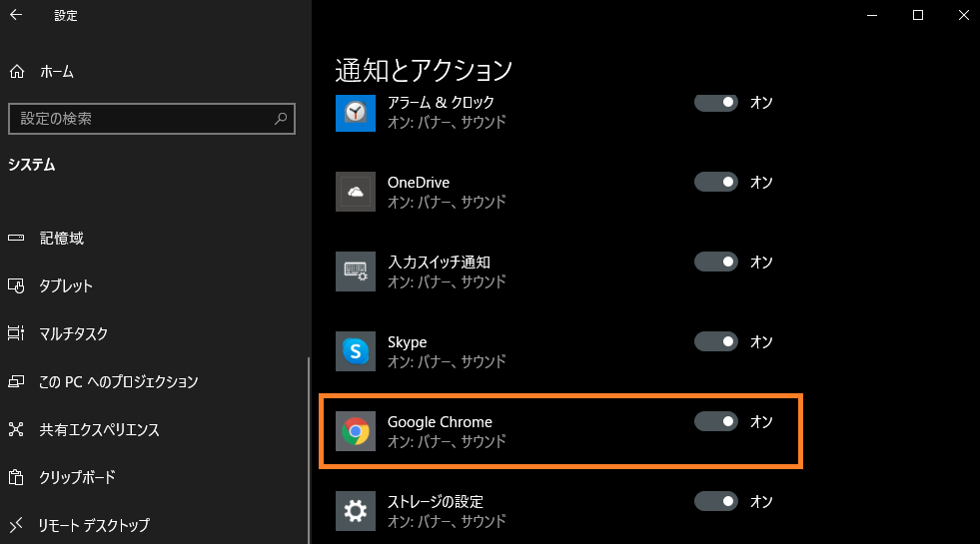Click the Google Chrome app icon
This screenshot has height=544, width=980.
356,431
